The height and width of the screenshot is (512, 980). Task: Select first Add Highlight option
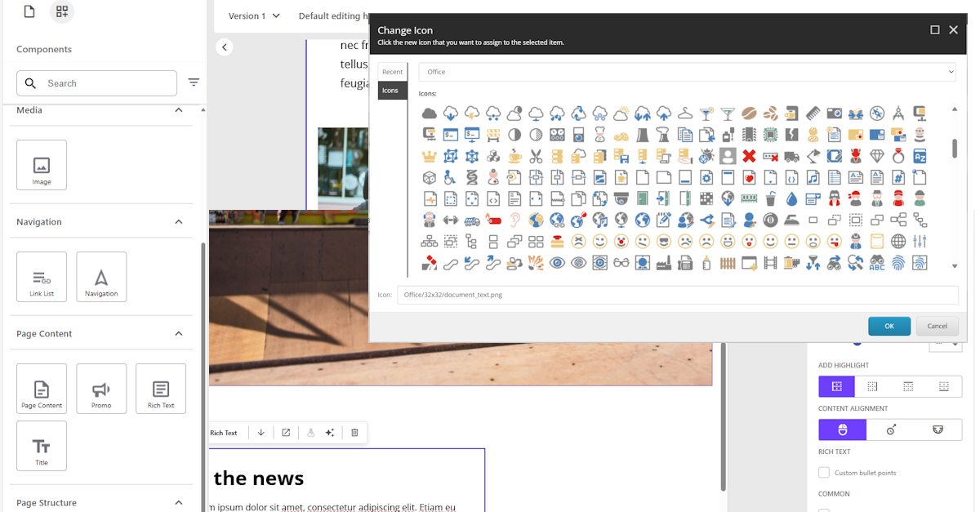tap(836, 386)
